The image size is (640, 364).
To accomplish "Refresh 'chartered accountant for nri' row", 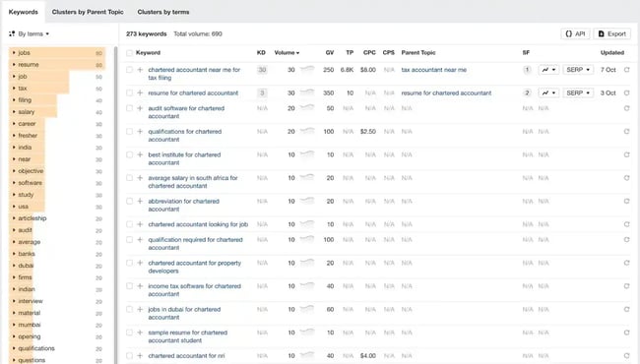I will click(626, 356).
